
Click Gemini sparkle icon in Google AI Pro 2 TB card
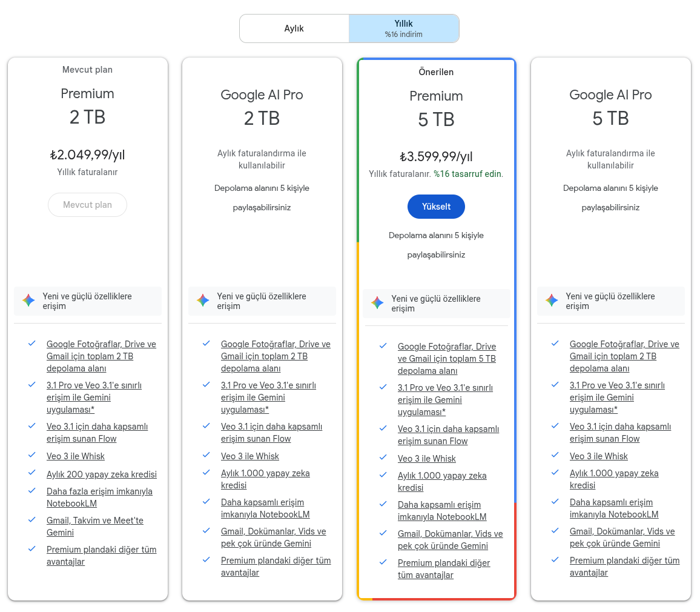tap(203, 300)
